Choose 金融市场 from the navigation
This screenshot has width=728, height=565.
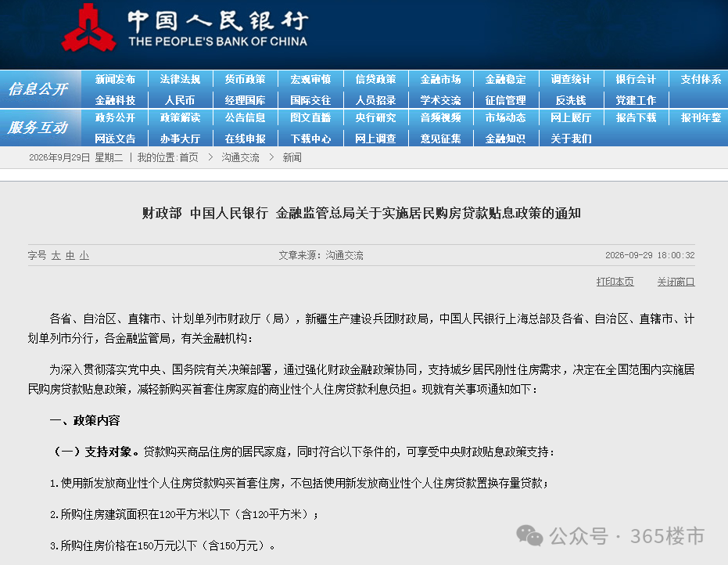[440, 80]
